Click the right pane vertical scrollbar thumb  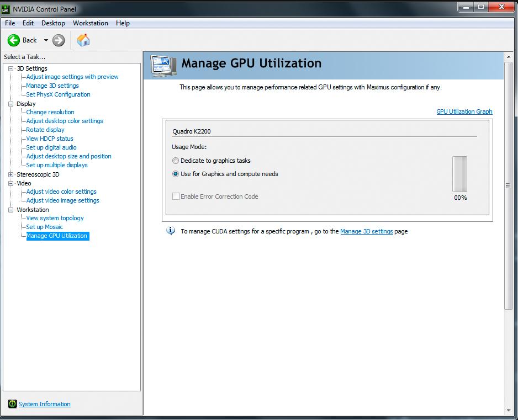tap(508, 185)
